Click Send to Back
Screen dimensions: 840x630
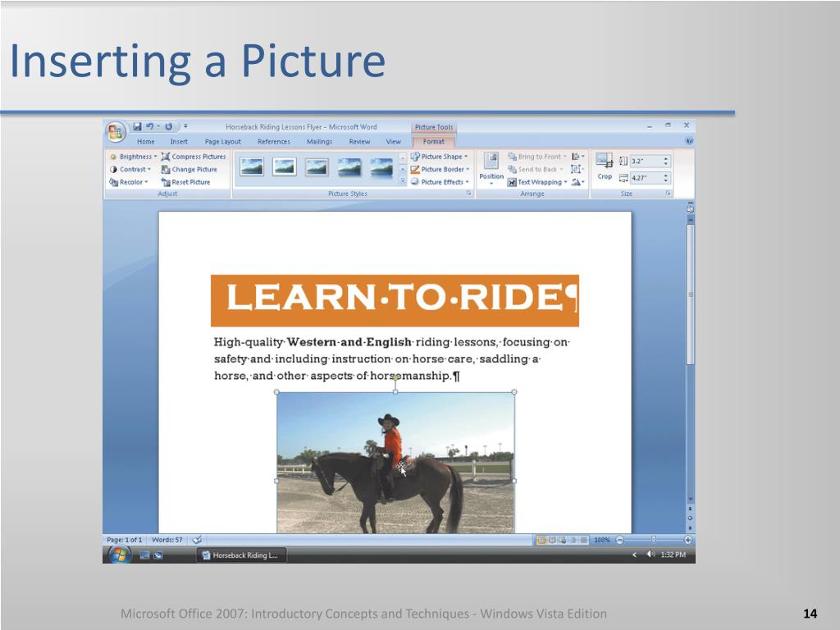point(535,169)
